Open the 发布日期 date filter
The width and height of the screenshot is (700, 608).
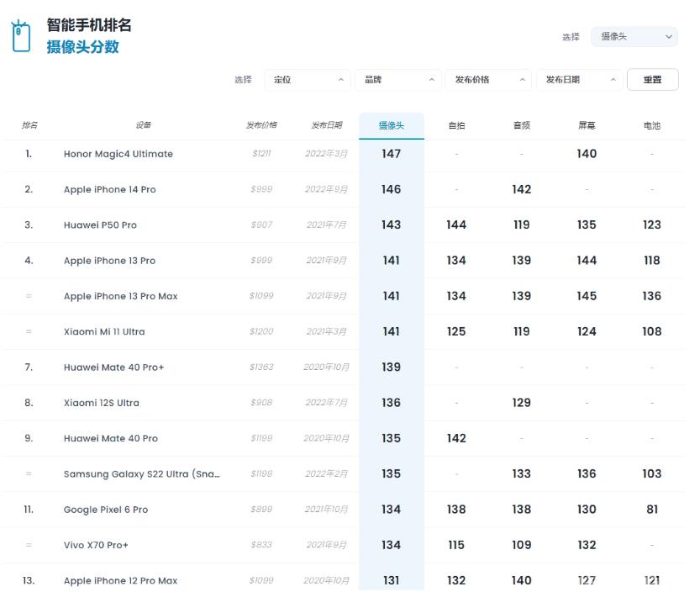point(579,80)
